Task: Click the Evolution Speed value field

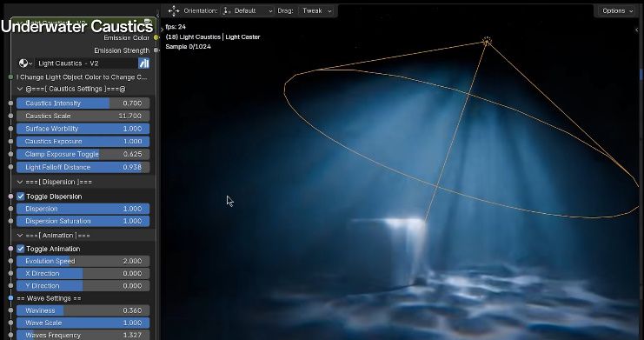Action: pyautogui.click(x=83, y=261)
